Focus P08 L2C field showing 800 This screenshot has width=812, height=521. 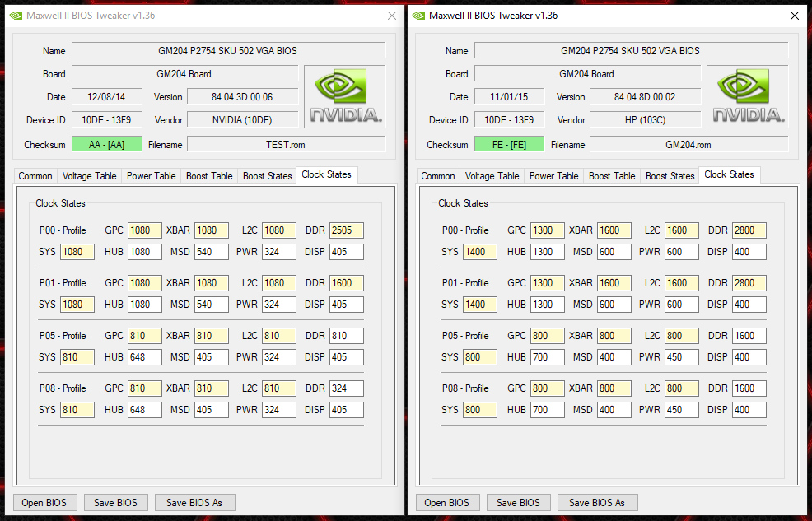point(682,388)
